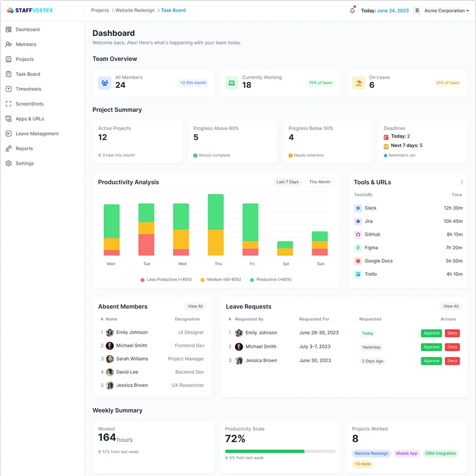
Task: Click the Currently Working laptop icon
Action: [232, 83]
